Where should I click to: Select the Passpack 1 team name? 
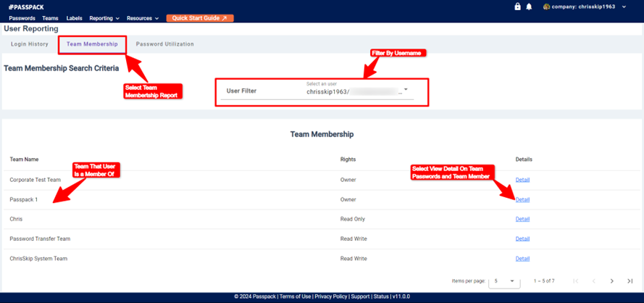pos(23,199)
